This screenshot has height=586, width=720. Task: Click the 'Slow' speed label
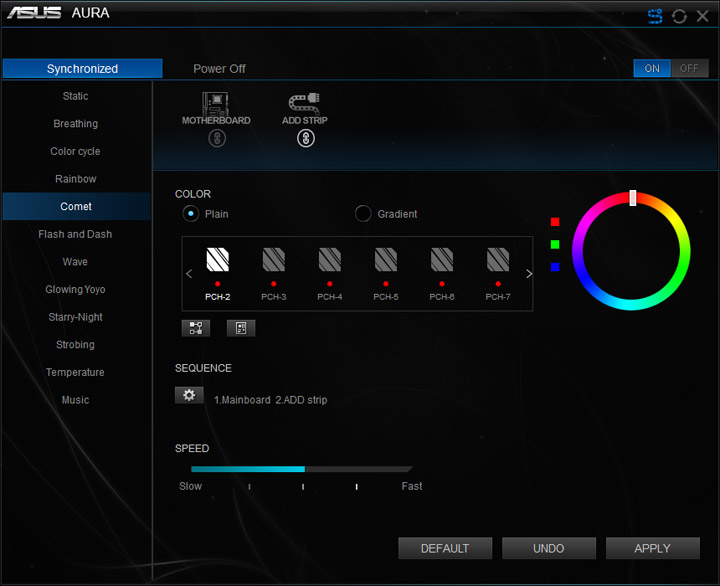190,486
